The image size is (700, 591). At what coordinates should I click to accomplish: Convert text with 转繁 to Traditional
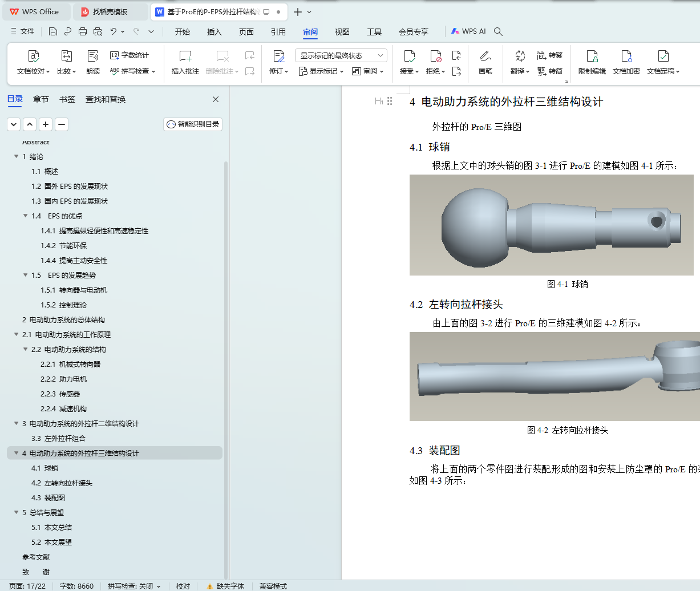(x=550, y=55)
